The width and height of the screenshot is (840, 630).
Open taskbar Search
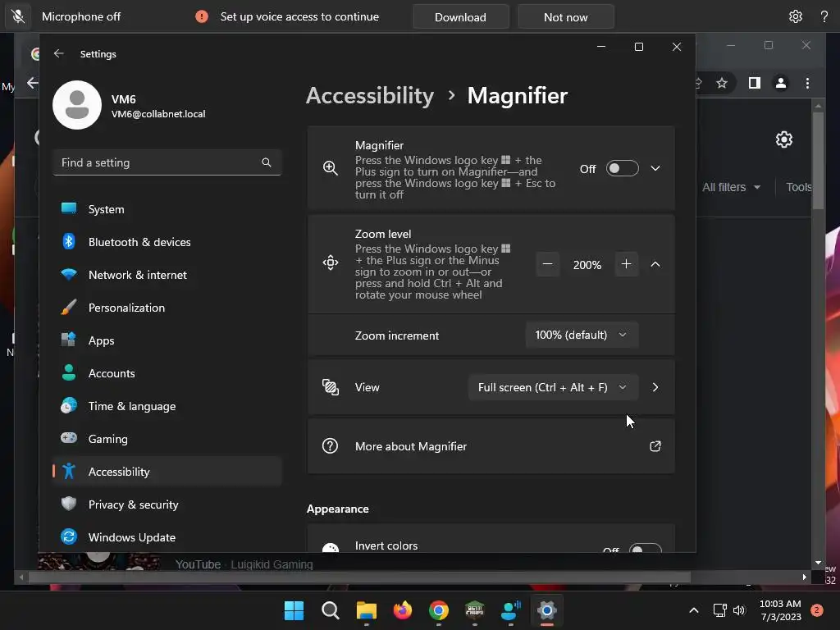330,610
